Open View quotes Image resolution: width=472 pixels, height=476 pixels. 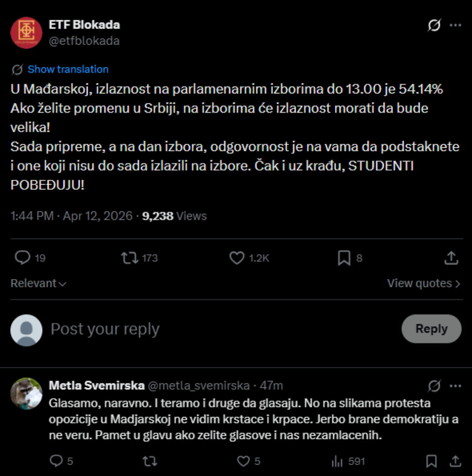click(x=423, y=283)
